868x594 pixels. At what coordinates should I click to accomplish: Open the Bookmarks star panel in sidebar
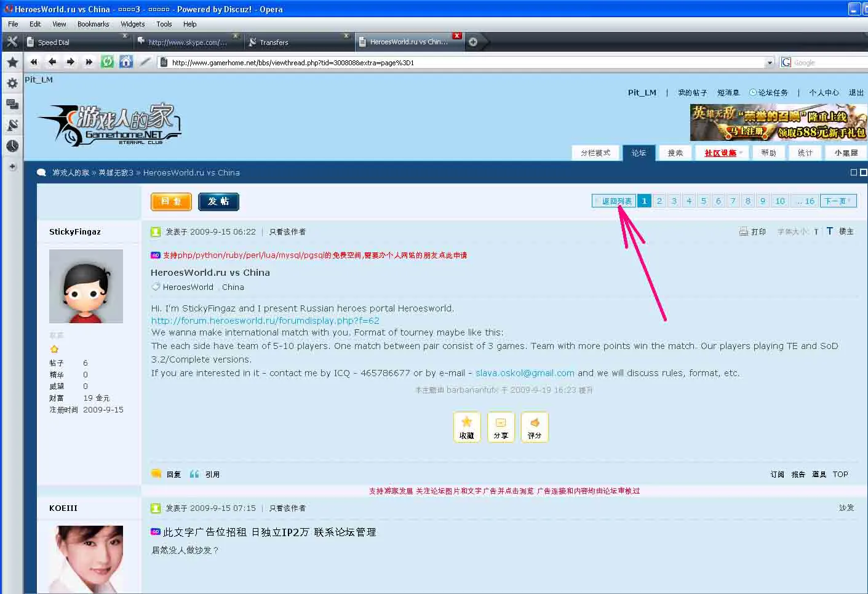(12, 62)
